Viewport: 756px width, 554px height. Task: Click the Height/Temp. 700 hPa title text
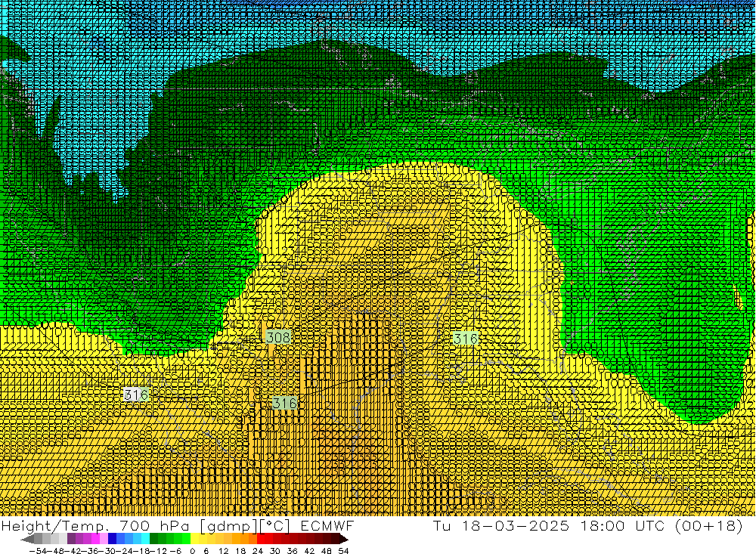point(95,525)
